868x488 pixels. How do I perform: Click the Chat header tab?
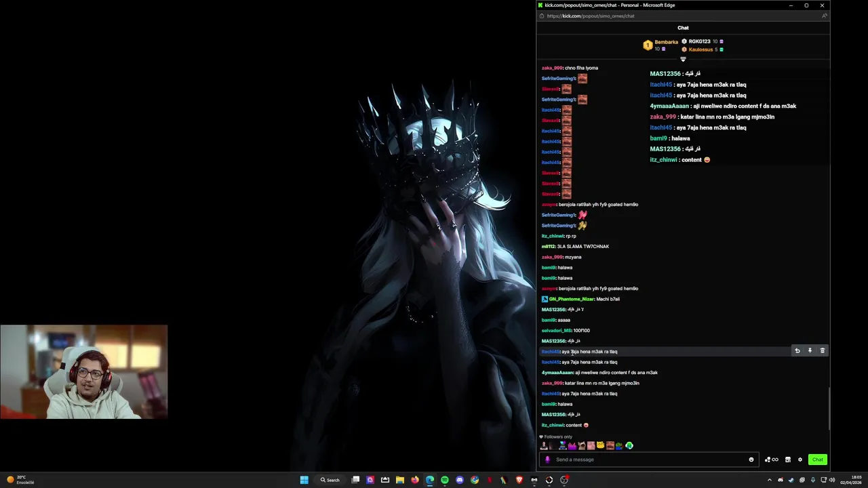coord(683,28)
